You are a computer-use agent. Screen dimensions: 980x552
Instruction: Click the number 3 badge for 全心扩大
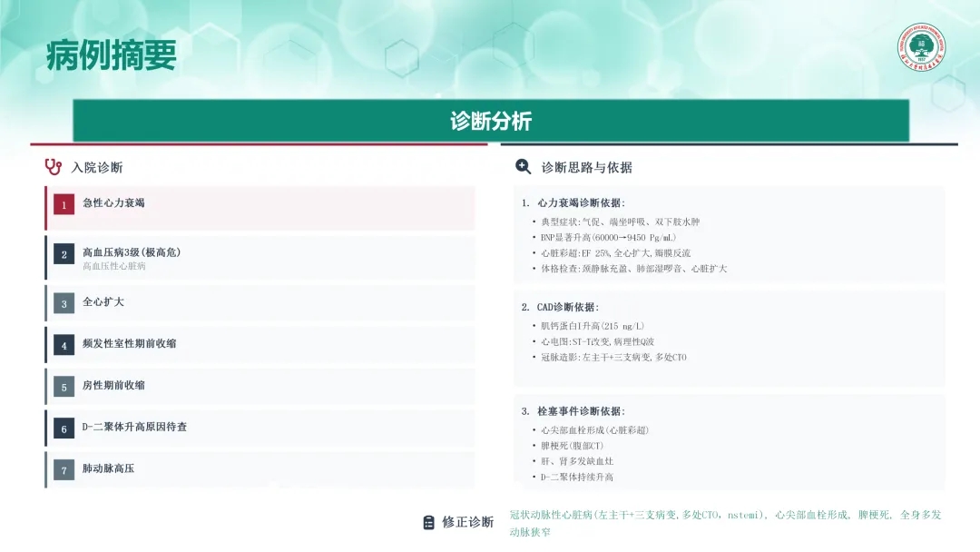pyautogui.click(x=64, y=303)
